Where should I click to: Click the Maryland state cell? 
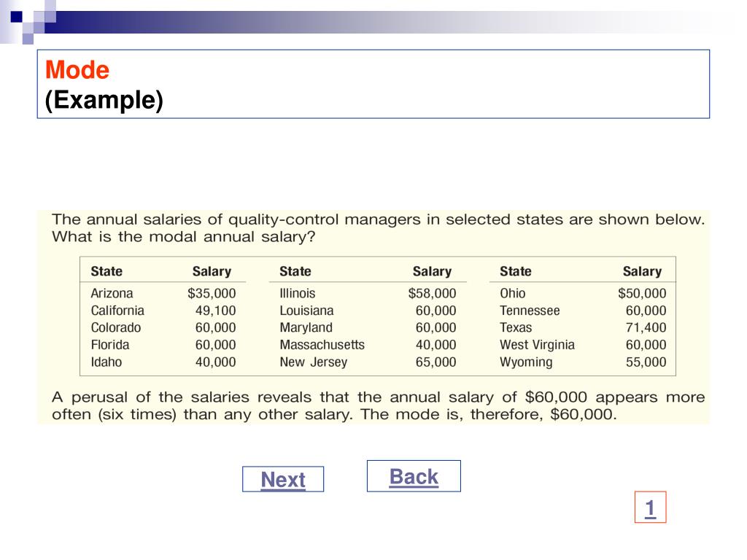(x=306, y=327)
